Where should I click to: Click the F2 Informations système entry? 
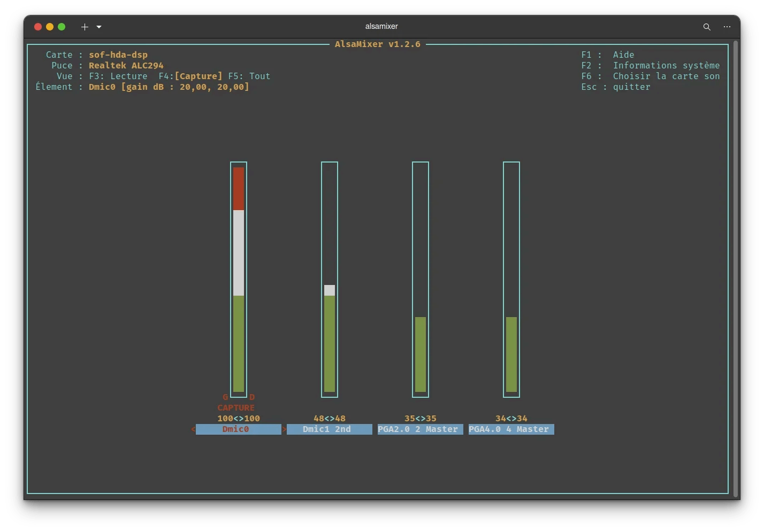651,66
